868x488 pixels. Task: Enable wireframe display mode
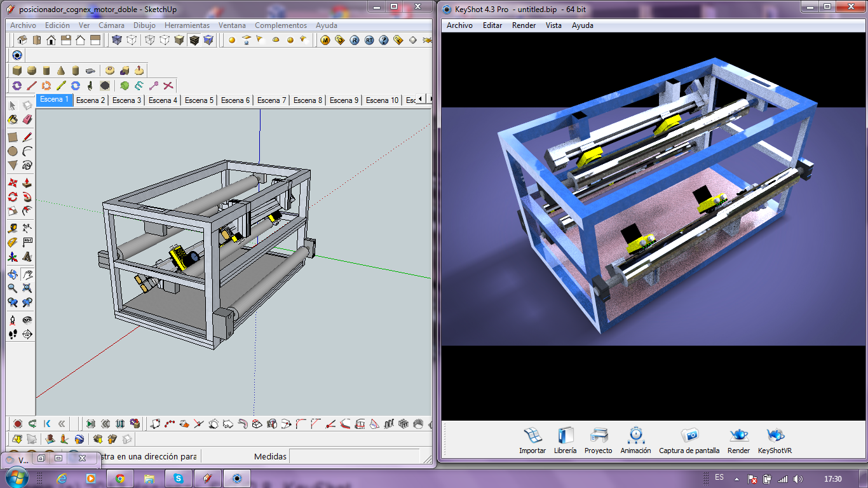coord(150,41)
